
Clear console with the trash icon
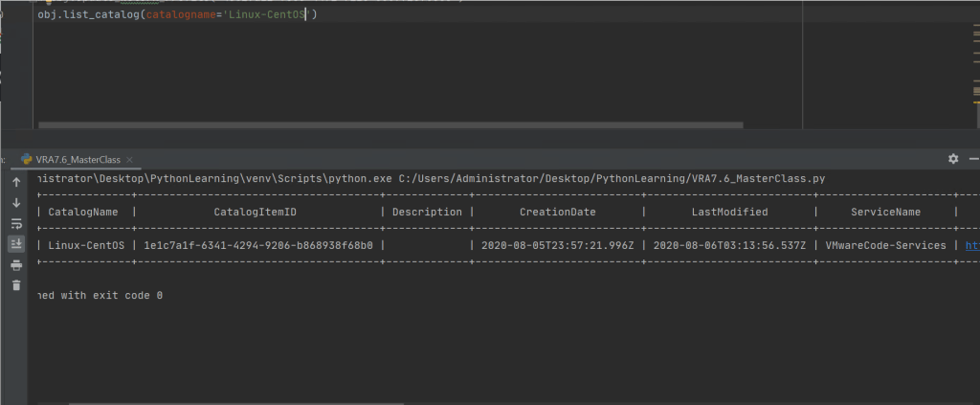click(16, 285)
